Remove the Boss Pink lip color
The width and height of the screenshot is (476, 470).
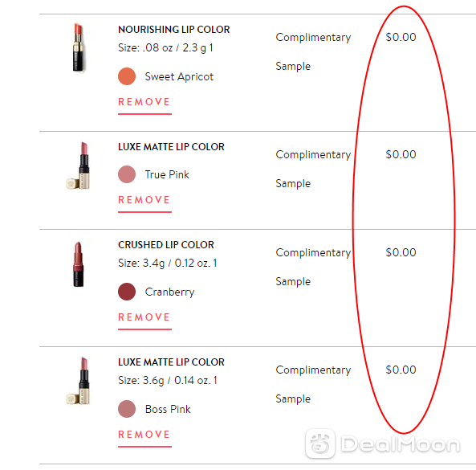click(144, 435)
